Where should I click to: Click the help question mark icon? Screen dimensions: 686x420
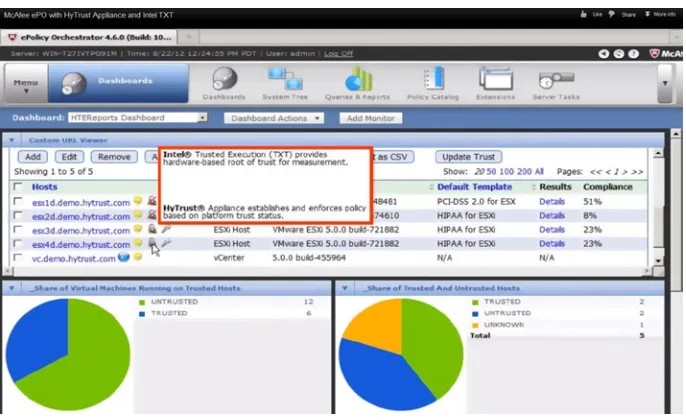point(633,54)
